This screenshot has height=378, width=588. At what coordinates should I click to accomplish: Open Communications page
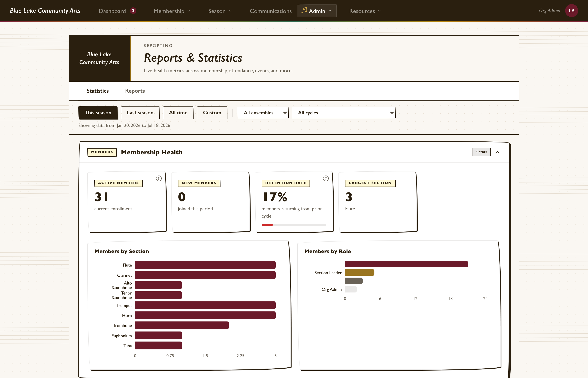[x=271, y=11]
